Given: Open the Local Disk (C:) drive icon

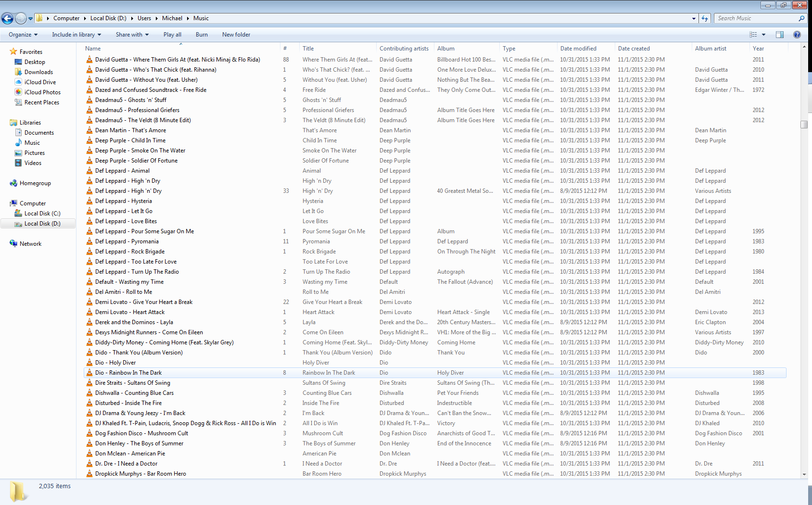Looking at the screenshot, I should [x=19, y=214].
